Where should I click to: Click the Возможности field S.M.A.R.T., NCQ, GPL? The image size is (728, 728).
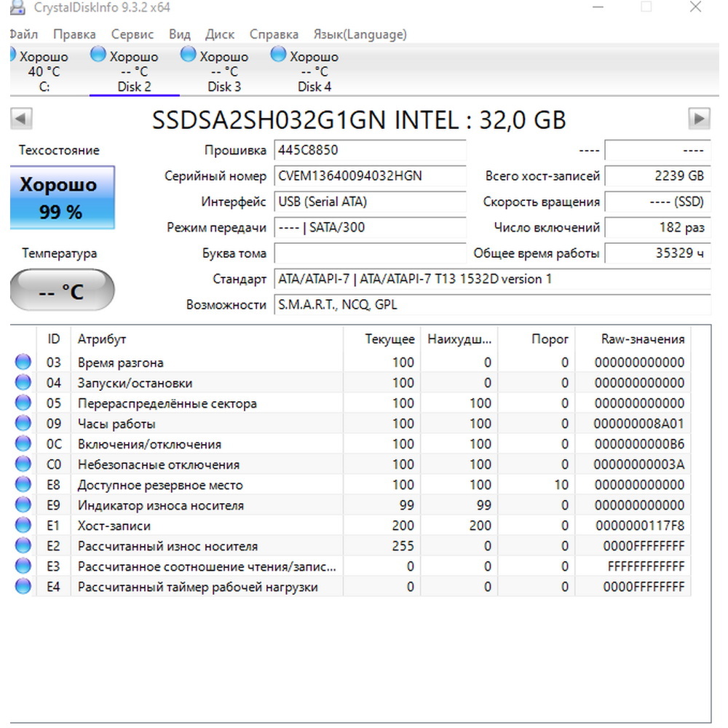point(492,304)
